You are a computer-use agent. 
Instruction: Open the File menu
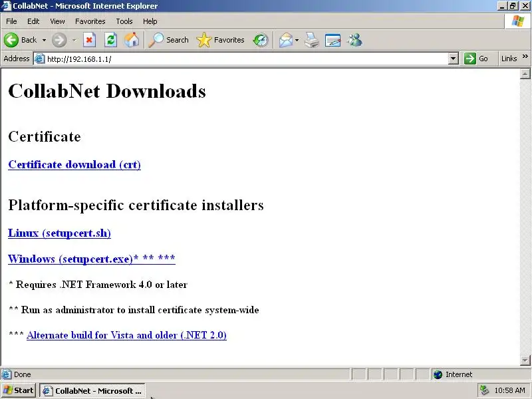tap(11, 21)
